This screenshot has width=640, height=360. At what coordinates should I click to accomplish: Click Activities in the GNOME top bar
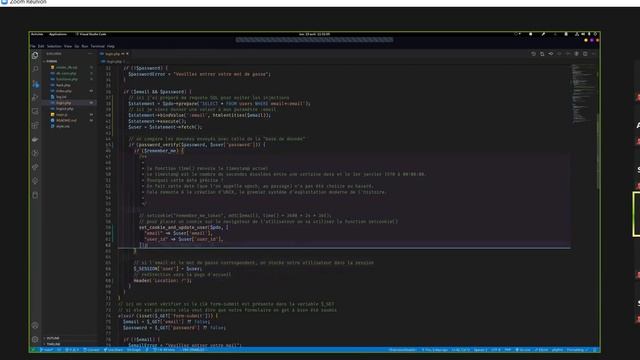click(x=37, y=34)
